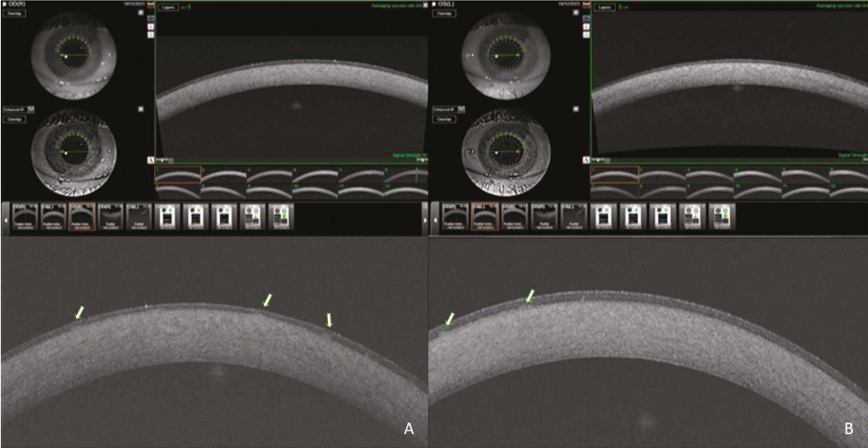The image size is (868, 448).
Task: Click the measurement tool icon below the OD B-scan
Action: pos(150,160)
